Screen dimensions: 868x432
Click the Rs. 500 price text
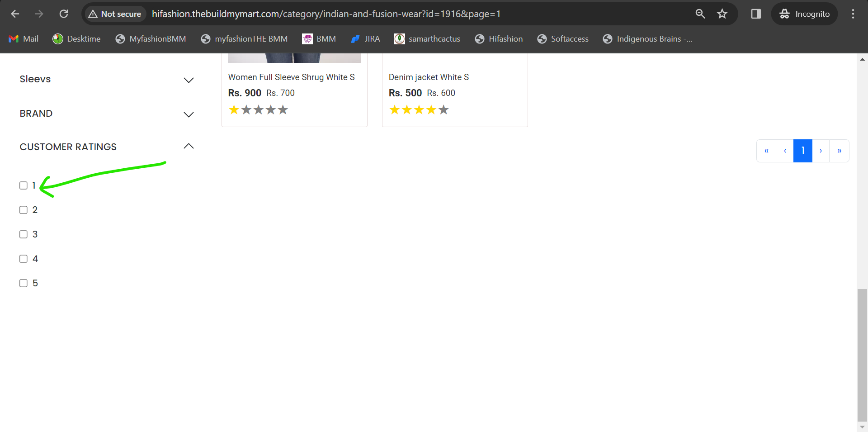tap(405, 93)
